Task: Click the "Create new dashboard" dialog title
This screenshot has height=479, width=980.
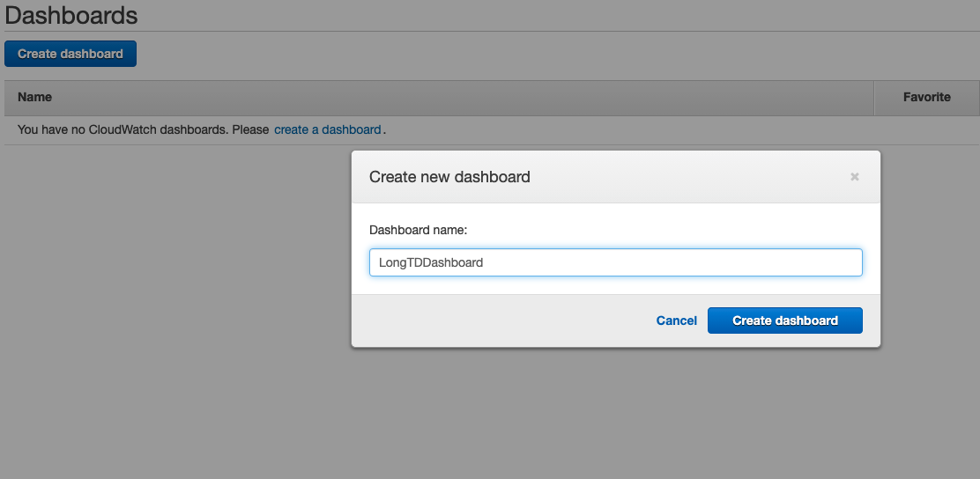Action: click(449, 177)
